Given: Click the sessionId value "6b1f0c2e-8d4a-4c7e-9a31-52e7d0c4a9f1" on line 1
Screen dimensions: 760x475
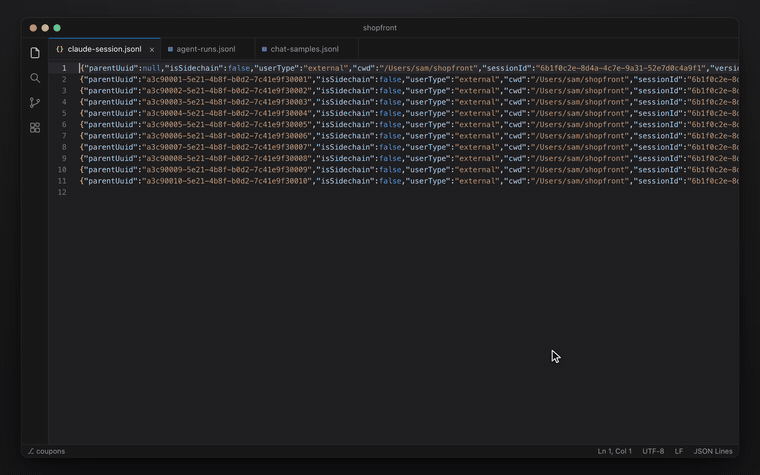Looking at the screenshot, I should point(620,68).
